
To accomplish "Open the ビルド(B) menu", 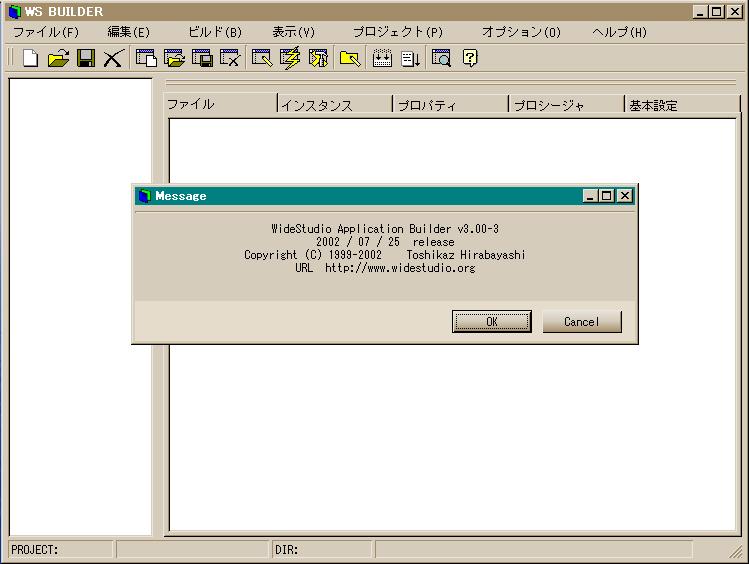I will (215, 32).
